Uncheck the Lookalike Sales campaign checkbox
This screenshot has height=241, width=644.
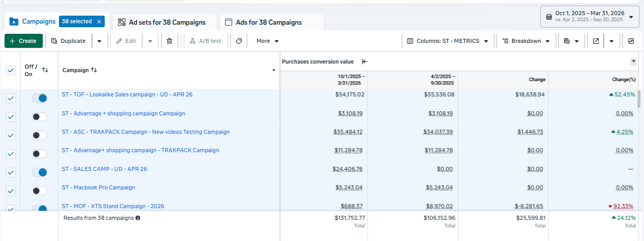(11, 98)
